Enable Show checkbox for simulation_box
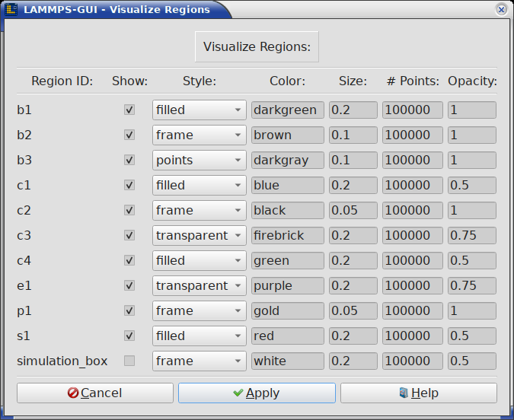 tap(129, 361)
